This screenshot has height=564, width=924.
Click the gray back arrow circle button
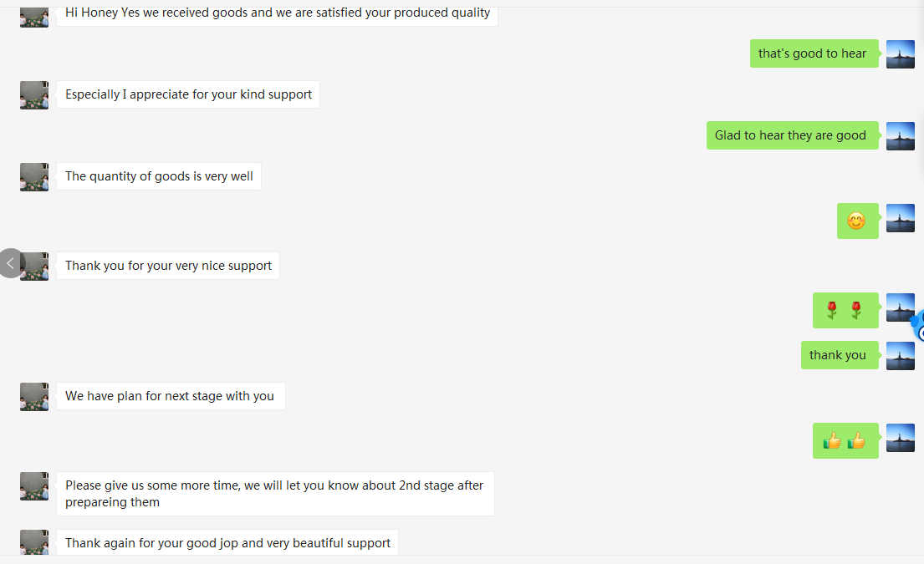pos(11,263)
